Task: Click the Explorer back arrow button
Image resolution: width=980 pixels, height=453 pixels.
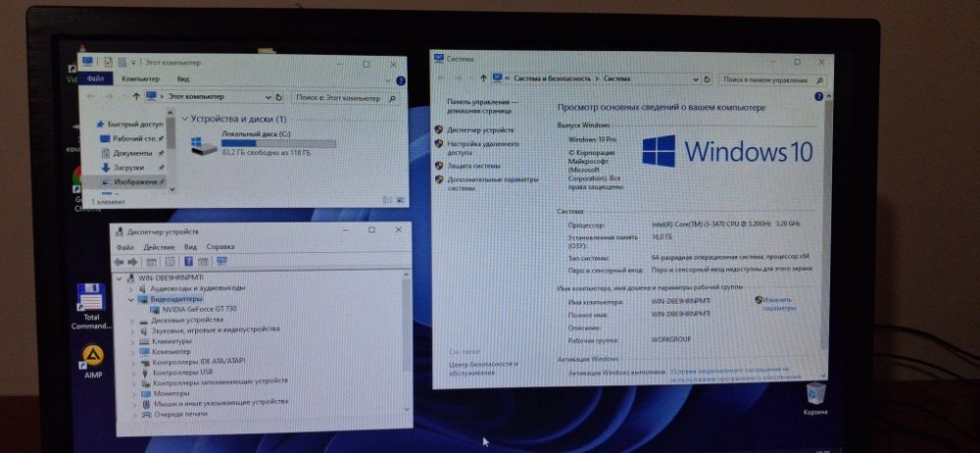Action: (x=91, y=97)
